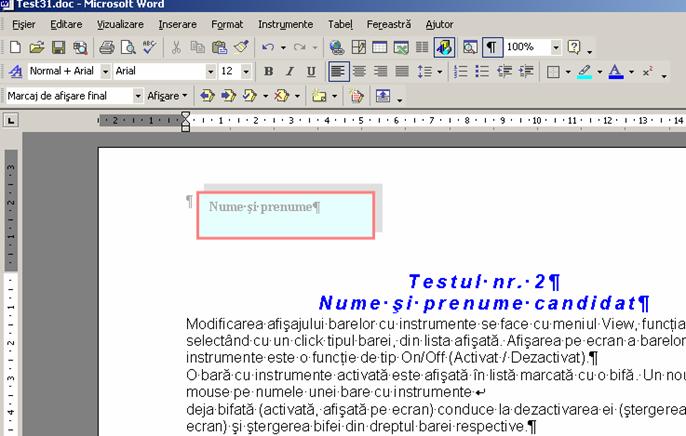Apply the red font color swatch
The width and height of the screenshot is (686, 436).
click(615, 72)
